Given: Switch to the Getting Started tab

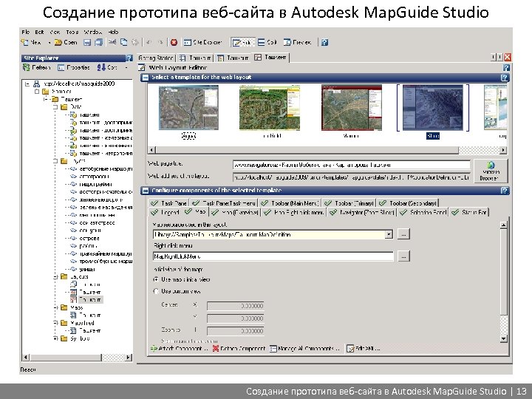Looking at the screenshot, I should point(156,58).
